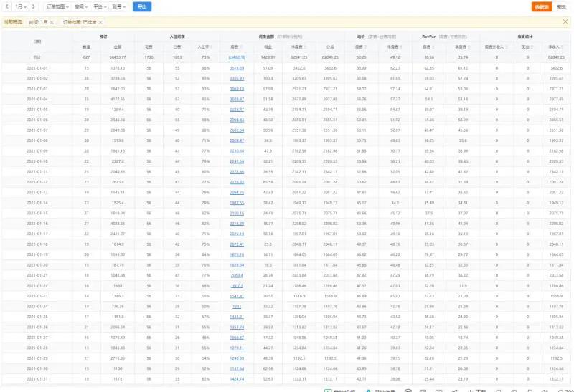This screenshot has width=574, height=392.
Task: Click total available nights 1736
Action: click(x=149, y=57)
